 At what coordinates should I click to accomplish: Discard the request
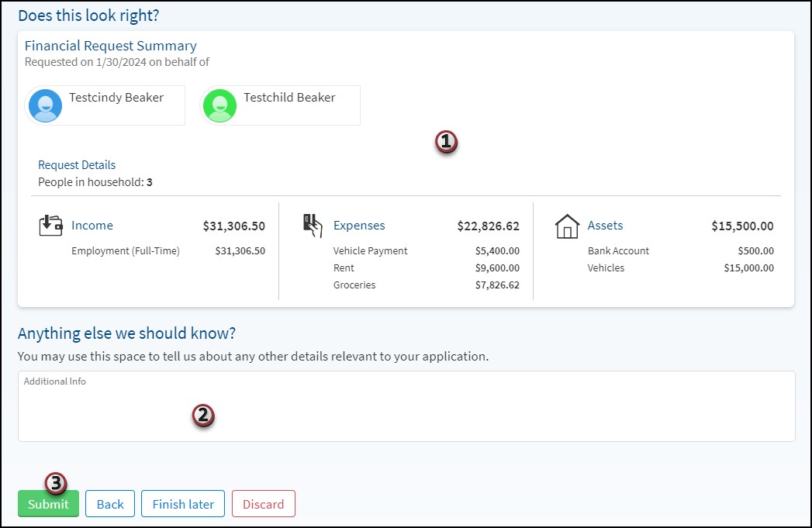point(264,504)
